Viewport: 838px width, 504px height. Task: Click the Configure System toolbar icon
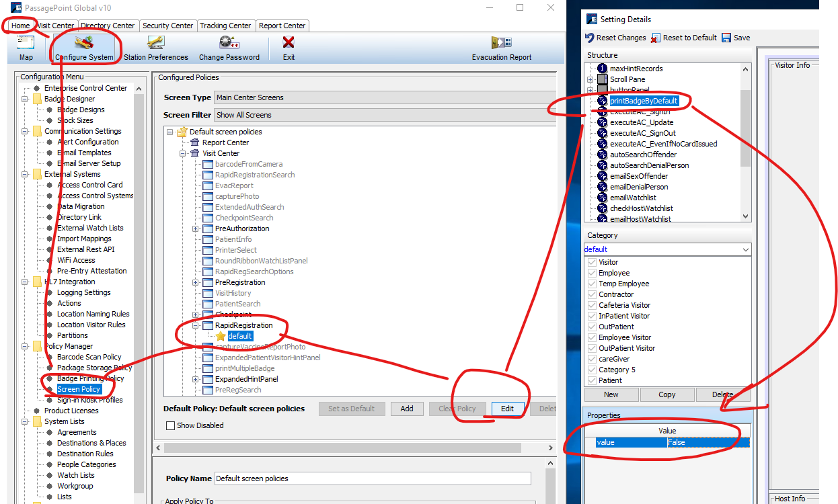coord(84,43)
